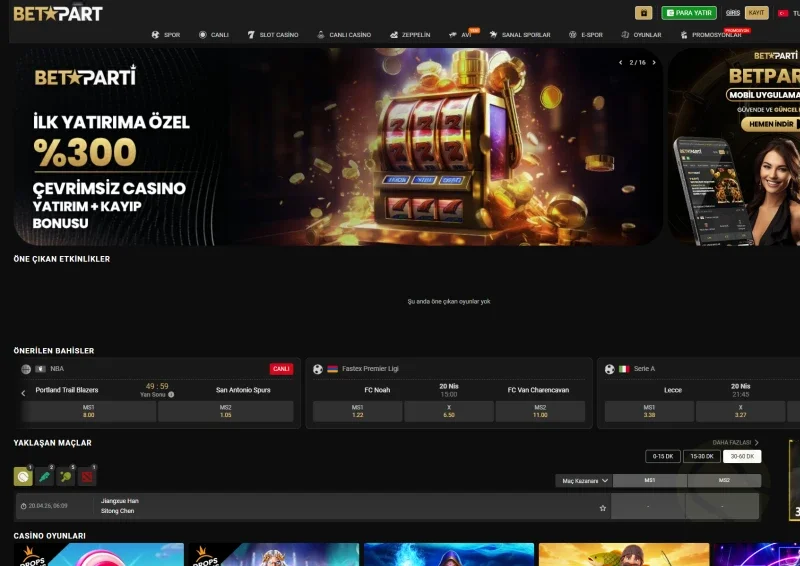Click soccer icon on Serie A card
This screenshot has height=566, width=800.
(x=610, y=369)
